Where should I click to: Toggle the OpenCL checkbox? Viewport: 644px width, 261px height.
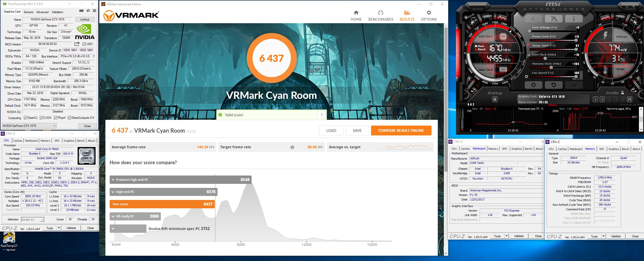pyautogui.click(x=25, y=118)
